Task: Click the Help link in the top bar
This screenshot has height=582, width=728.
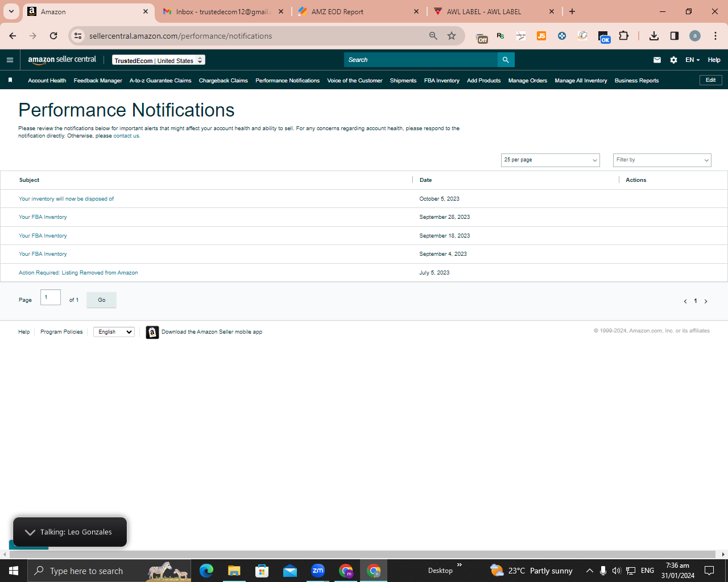Action: point(714,60)
